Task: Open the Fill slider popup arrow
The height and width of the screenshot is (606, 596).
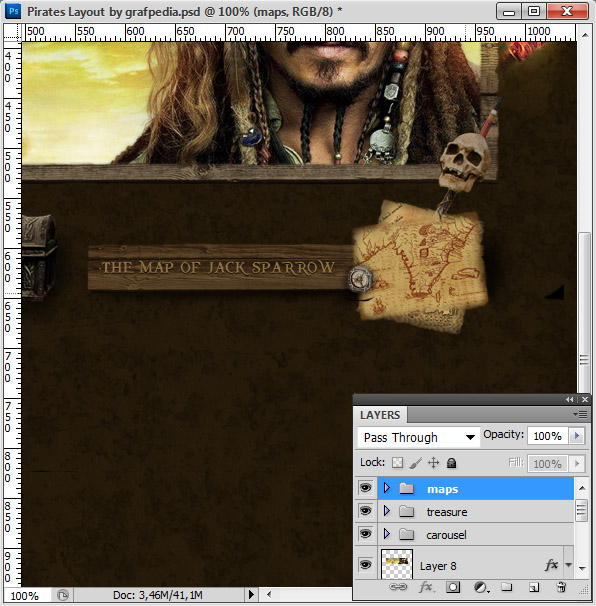Action: 577,463
